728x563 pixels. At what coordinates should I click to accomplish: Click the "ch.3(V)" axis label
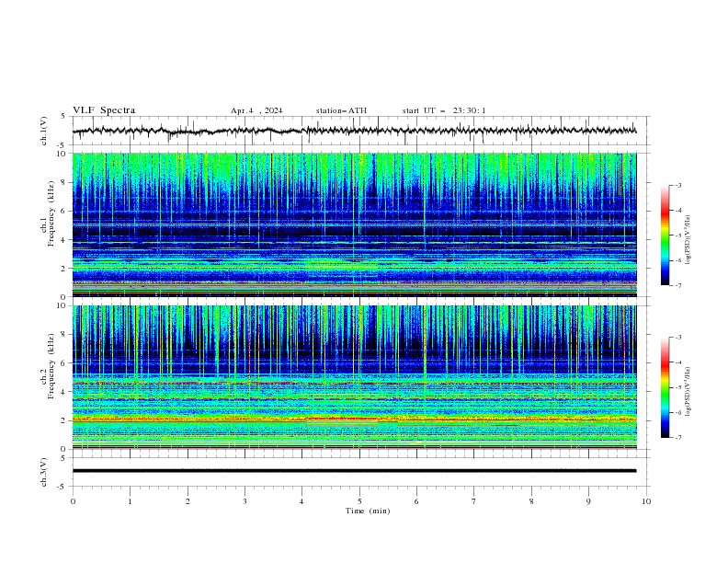pos(44,472)
